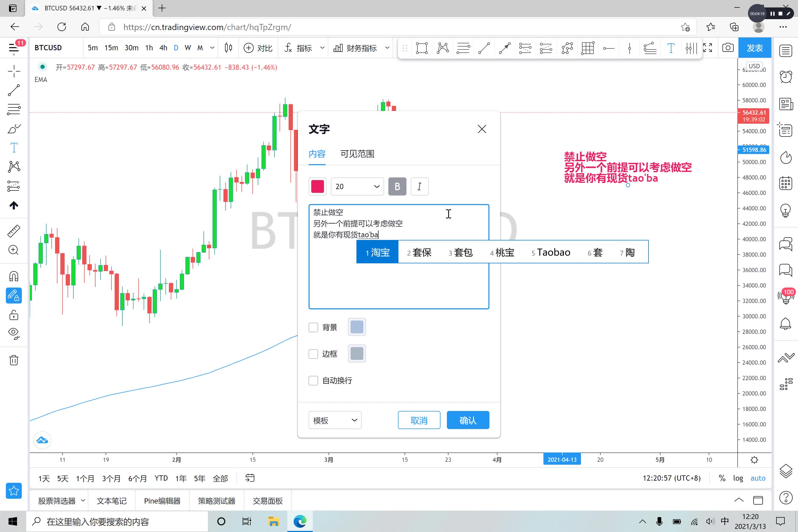
Task: Open Windows Start menu
Action: pos(13,521)
